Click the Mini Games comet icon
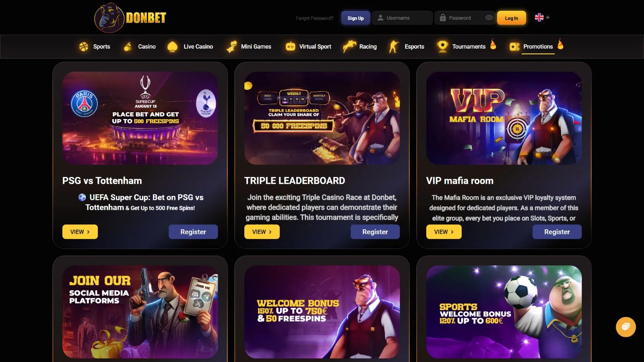Viewport: 644px width, 362px height. click(x=231, y=47)
